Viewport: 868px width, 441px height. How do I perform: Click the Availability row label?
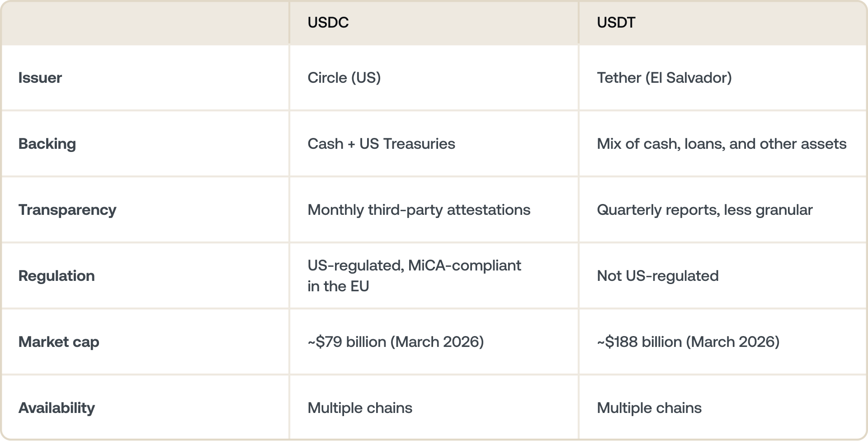tap(57, 408)
